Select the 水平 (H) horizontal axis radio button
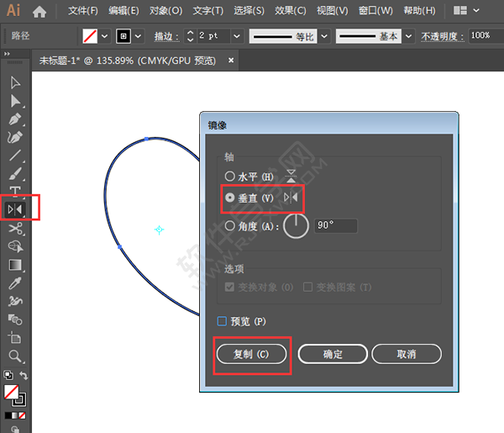The width and height of the screenshot is (504, 433). pyautogui.click(x=230, y=177)
